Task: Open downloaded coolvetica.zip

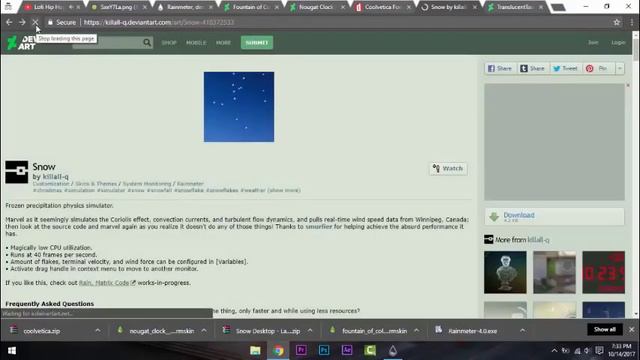Action: [42, 331]
